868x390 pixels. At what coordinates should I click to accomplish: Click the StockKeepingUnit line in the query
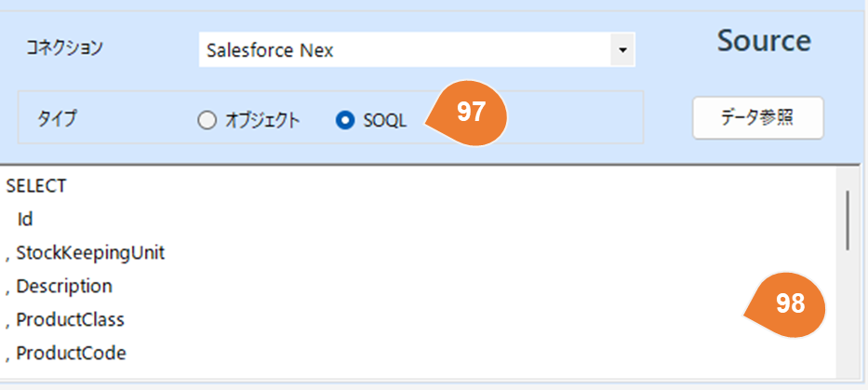coord(89,252)
